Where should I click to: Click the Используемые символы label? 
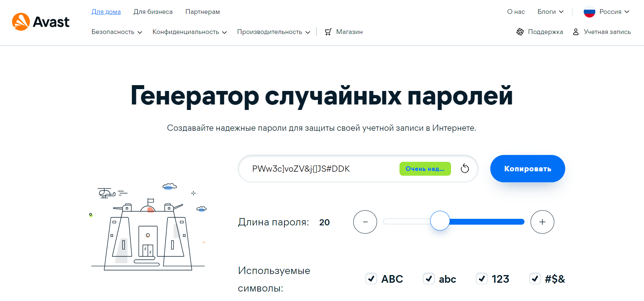tap(274, 279)
